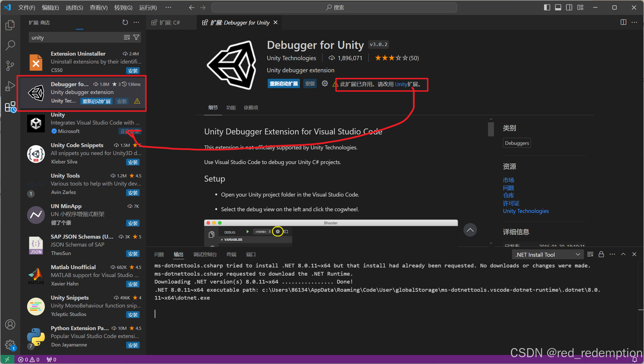Toggle bottom panel layout icon

coord(558,8)
